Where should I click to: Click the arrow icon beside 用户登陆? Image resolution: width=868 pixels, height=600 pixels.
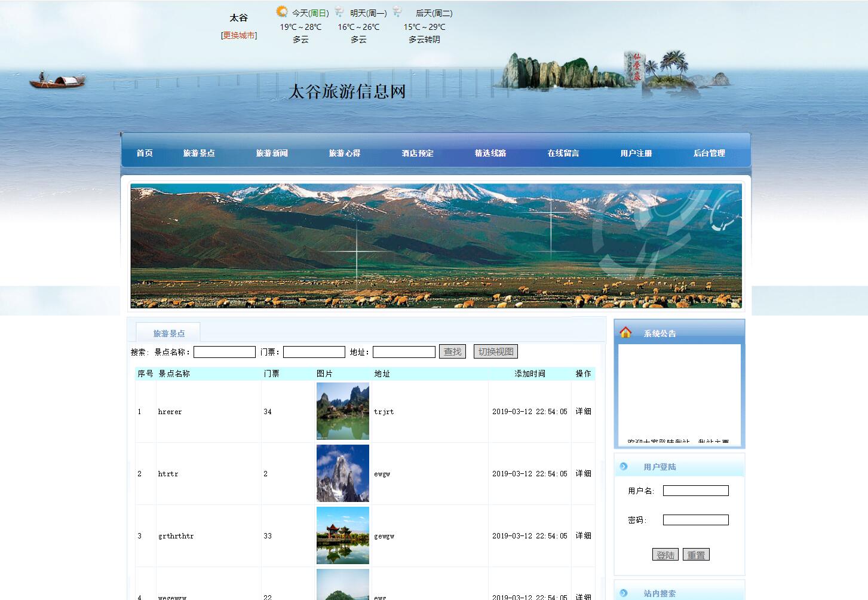coord(625,466)
